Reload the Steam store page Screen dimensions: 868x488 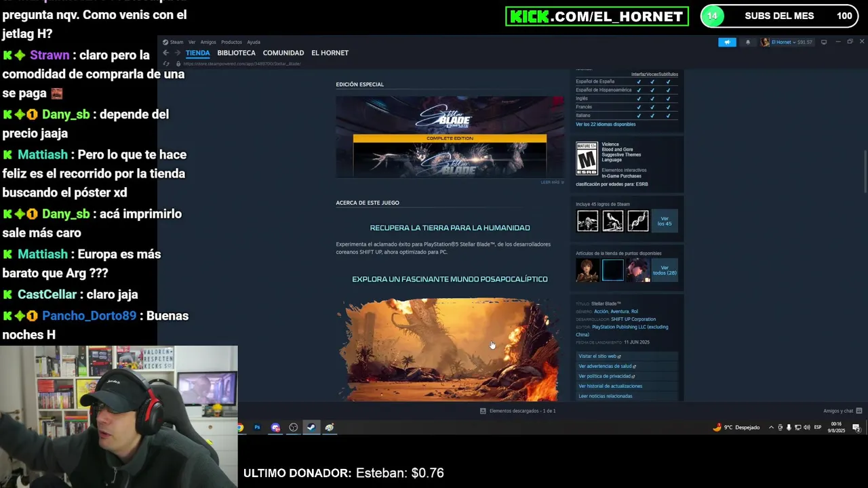166,64
